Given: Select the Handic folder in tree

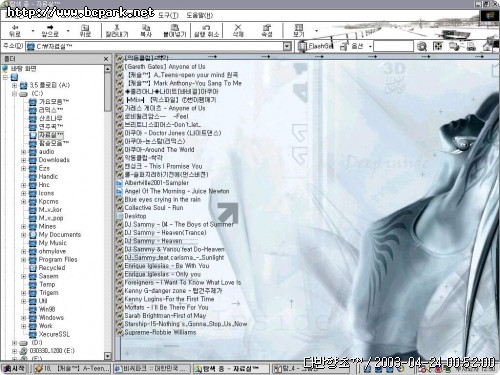Looking at the screenshot, I should (x=48, y=177).
